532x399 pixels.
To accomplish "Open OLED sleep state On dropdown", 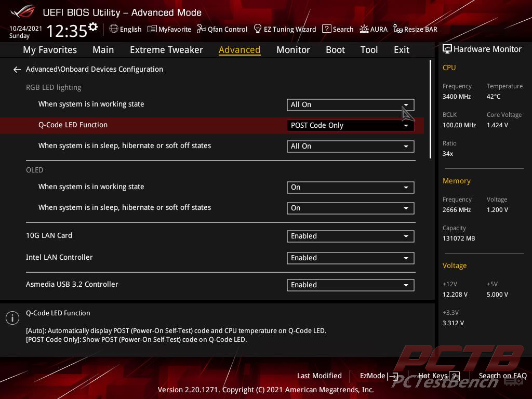I will [x=351, y=208].
